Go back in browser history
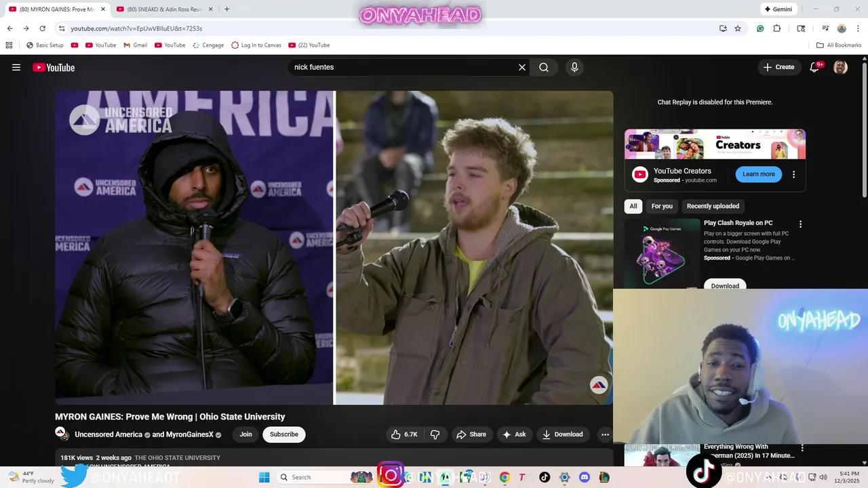 pos(9,28)
